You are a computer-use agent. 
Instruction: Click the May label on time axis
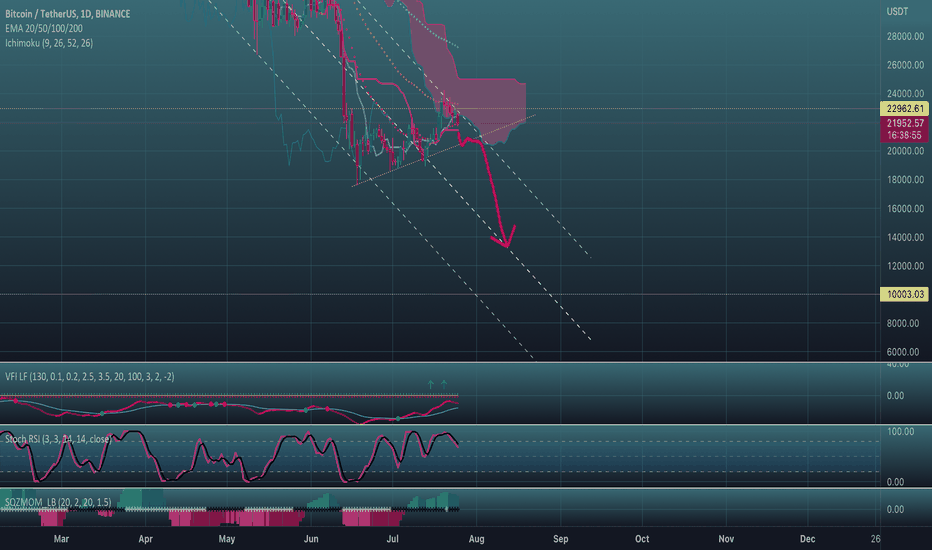(x=226, y=539)
